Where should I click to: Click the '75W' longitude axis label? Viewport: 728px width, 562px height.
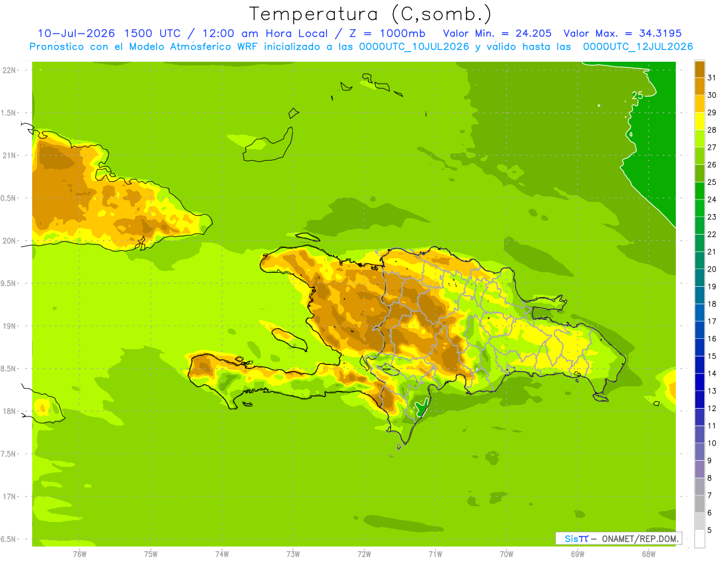pos(150,554)
